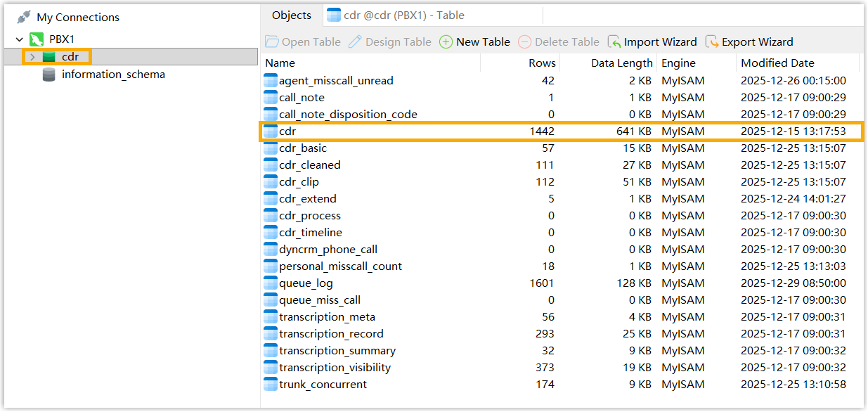Sort by the Name column header

click(x=370, y=63)
